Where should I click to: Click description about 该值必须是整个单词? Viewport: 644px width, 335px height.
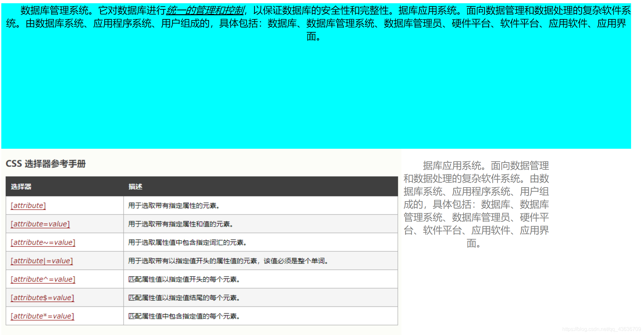coord(228,261)
